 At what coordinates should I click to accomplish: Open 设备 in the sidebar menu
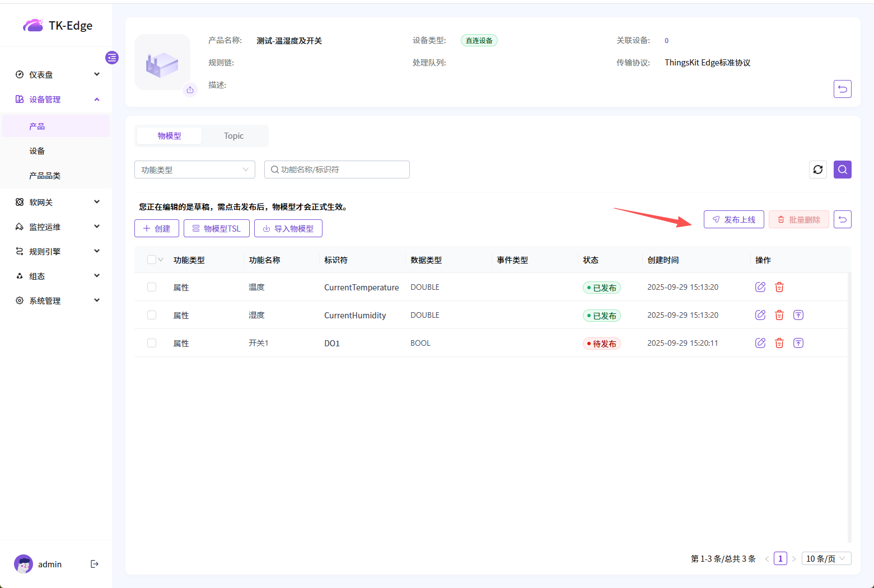tap(38, 151)
